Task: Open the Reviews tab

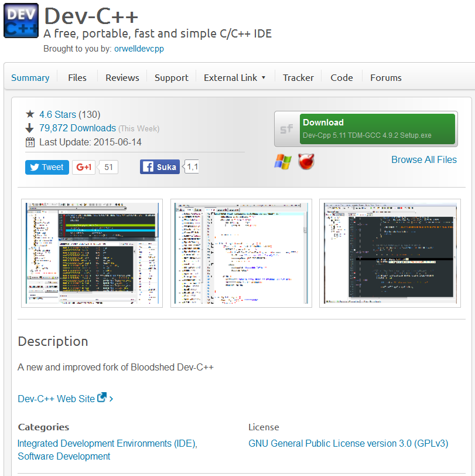Action: (121, 77)
